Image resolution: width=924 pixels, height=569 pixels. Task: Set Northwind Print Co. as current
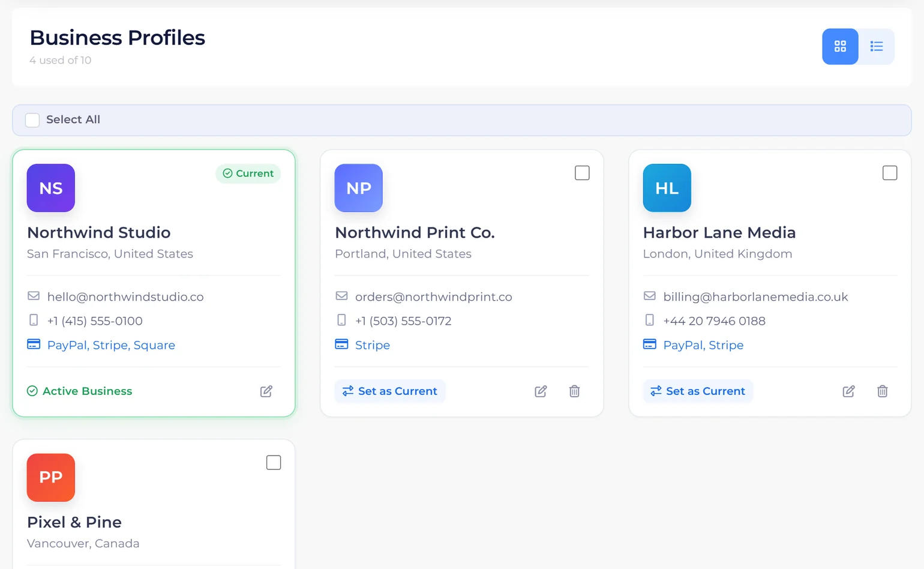[390, 391]
